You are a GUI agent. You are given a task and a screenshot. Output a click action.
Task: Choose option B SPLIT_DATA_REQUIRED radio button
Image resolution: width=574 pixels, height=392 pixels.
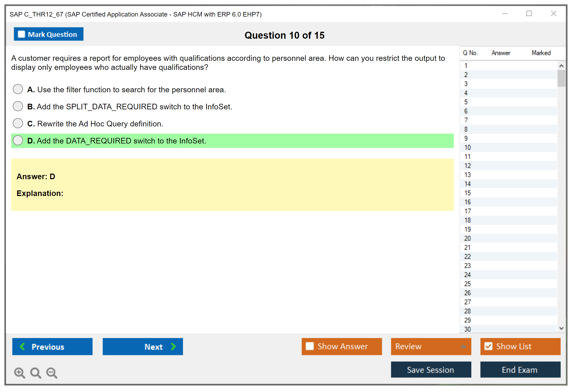click(18, 106)
